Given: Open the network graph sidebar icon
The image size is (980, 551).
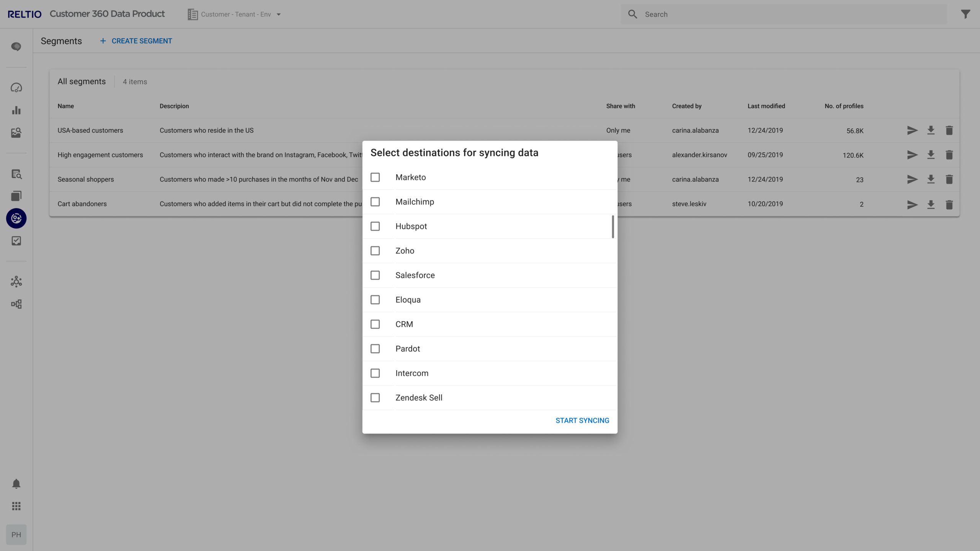Looking at the screenshot, I should click(16, 282).
